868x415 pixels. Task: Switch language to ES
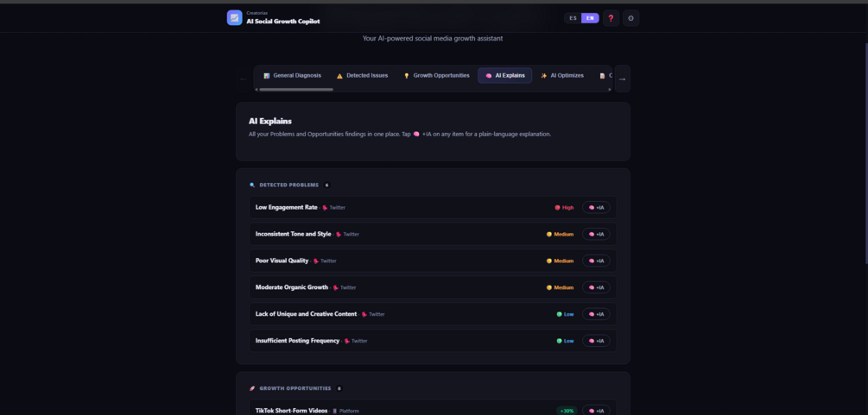point(573,18)
